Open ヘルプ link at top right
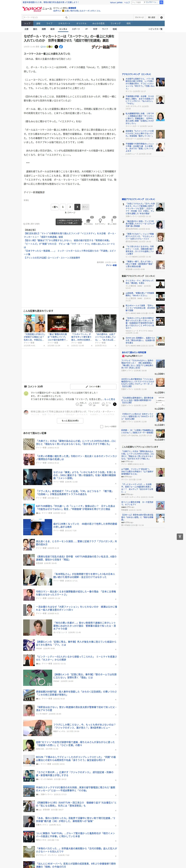Viewport: 186px width, 868px height. [x=127, y=2]
